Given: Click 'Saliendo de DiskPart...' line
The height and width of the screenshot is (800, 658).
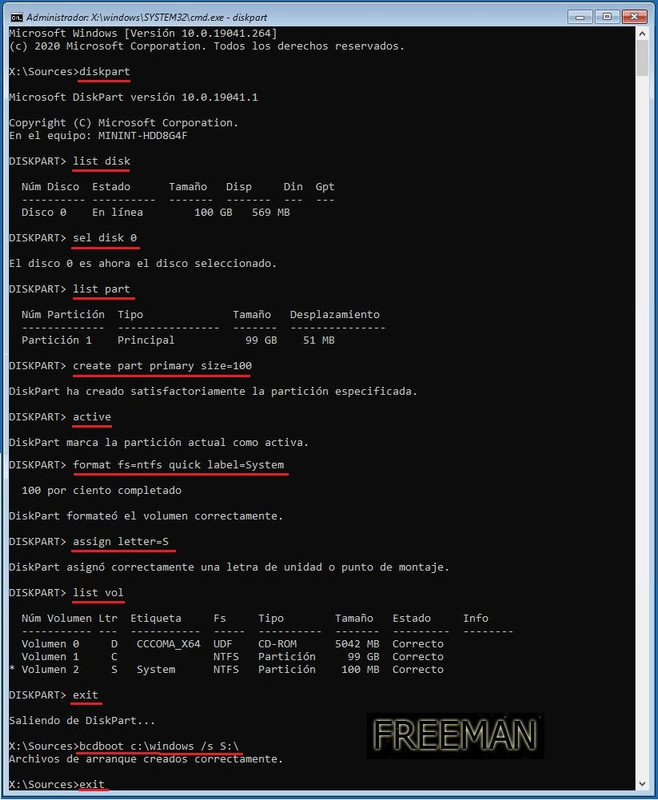Looking at the screenshot, I should pyautogui.click(x=82, y=720).
